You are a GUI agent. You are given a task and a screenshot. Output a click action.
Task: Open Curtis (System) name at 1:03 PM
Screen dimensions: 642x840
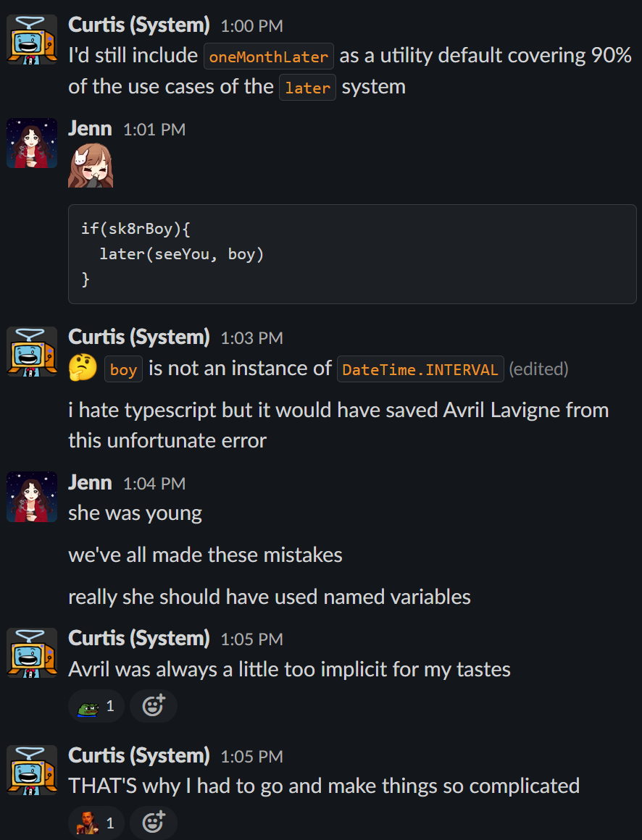pos(139,337)
